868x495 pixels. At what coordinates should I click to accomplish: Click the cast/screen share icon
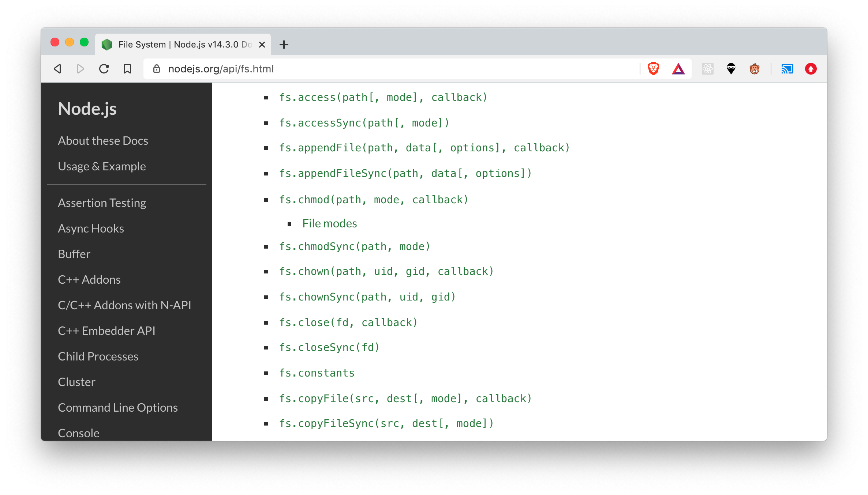tap(787, 68)
